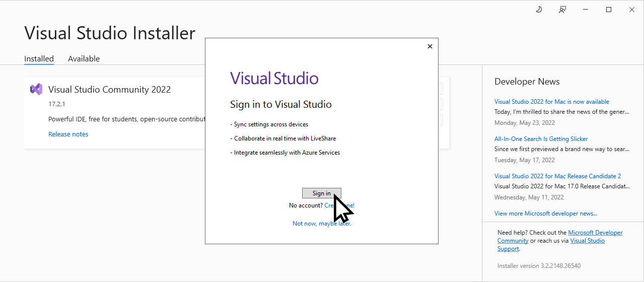
Task: Click the version number 17.2.1
Action: pos(57,104)
